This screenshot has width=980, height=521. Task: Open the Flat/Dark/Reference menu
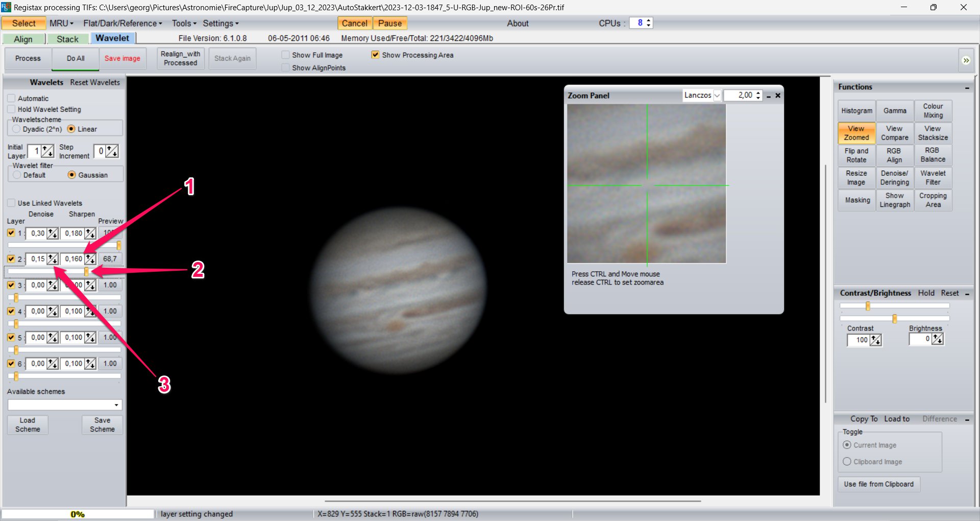coord(122,23)
